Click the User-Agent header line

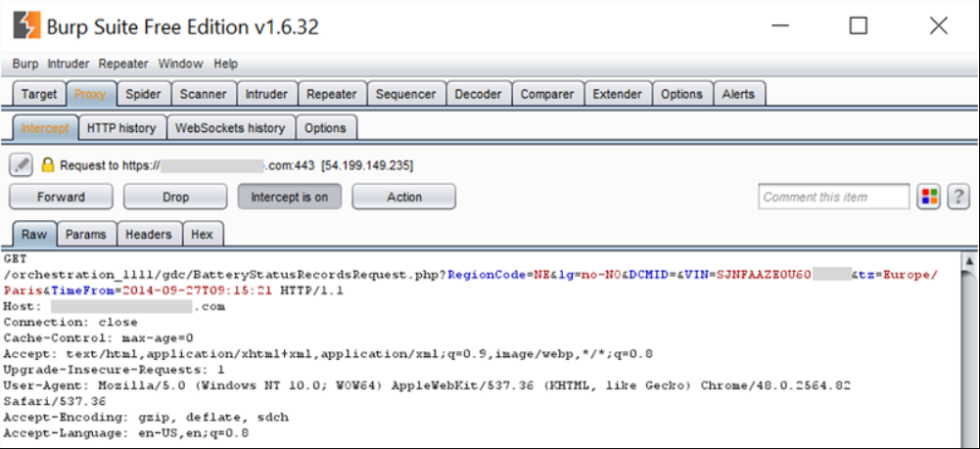click(x=427, y=385)
